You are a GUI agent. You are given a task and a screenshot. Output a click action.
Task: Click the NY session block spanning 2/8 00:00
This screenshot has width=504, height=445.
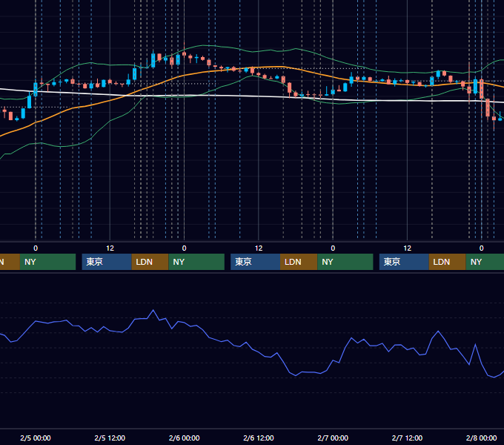[485, 262]
